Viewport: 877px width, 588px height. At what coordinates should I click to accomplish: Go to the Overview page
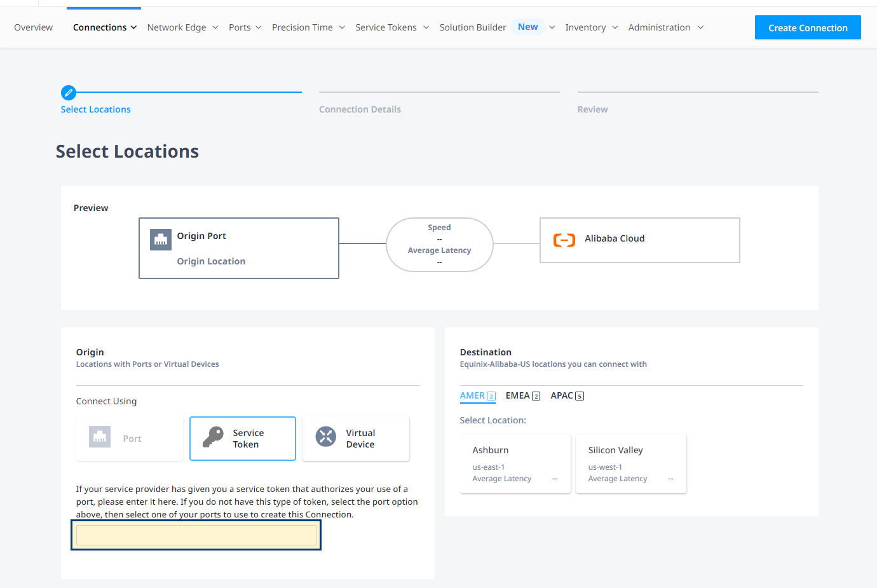pos(34,27)
